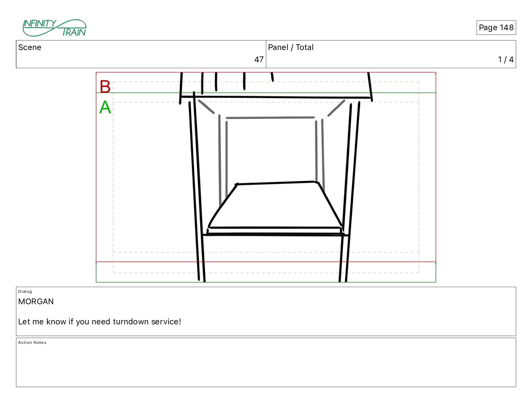Click the storyboard doorway sketch
Screen dimensions: 532x411
[x=276, y=177]
